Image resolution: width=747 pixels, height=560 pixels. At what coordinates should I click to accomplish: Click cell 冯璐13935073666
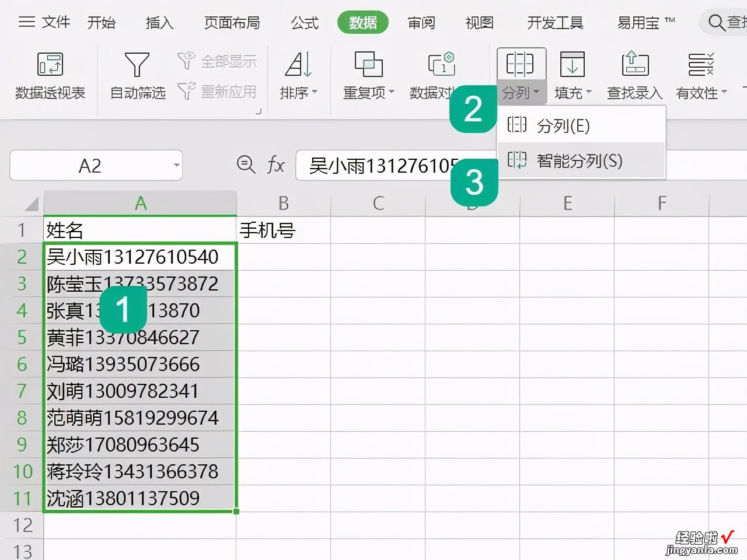coord(140,364)
